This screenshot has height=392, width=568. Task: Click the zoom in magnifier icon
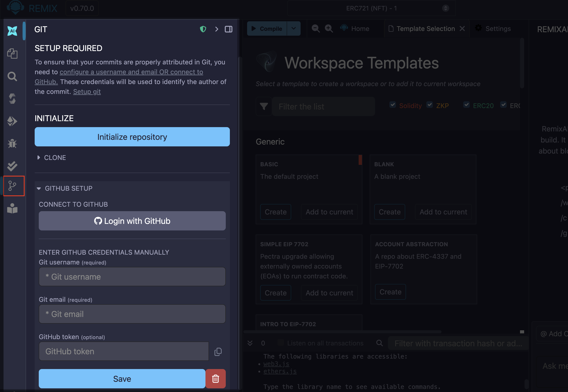point(329,28)
